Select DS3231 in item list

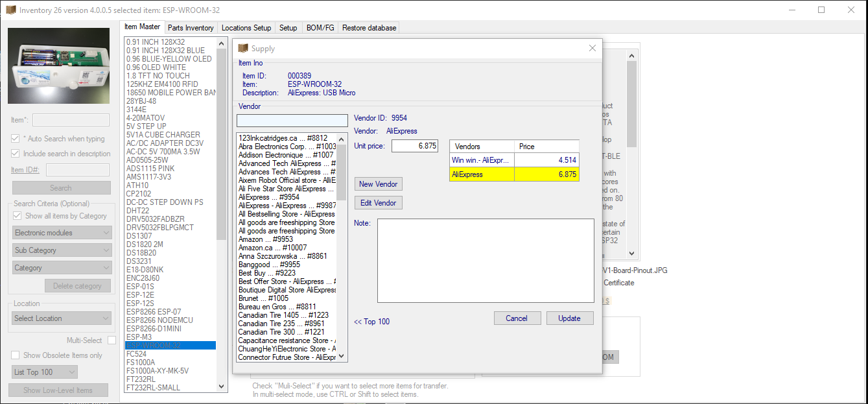coord(170,261)
